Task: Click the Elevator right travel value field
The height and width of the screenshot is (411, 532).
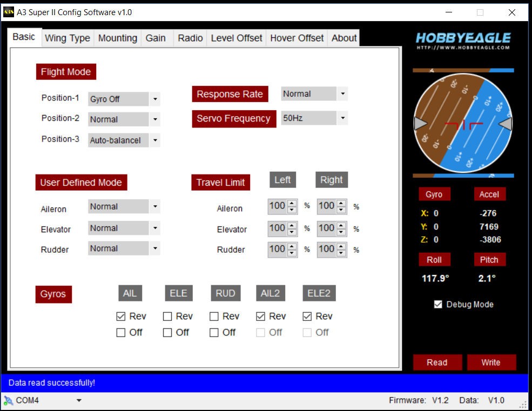Action: click(327, 228)
